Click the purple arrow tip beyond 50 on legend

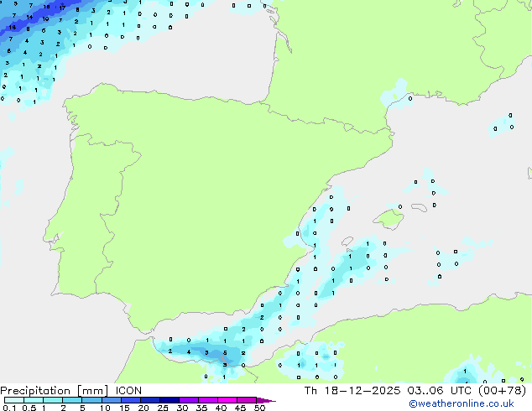point(266,400)
